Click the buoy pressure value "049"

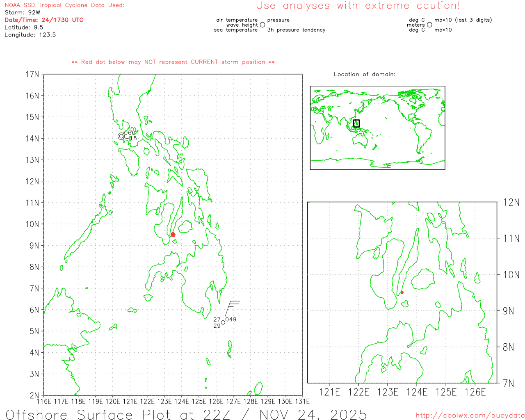tap(231, 320)
